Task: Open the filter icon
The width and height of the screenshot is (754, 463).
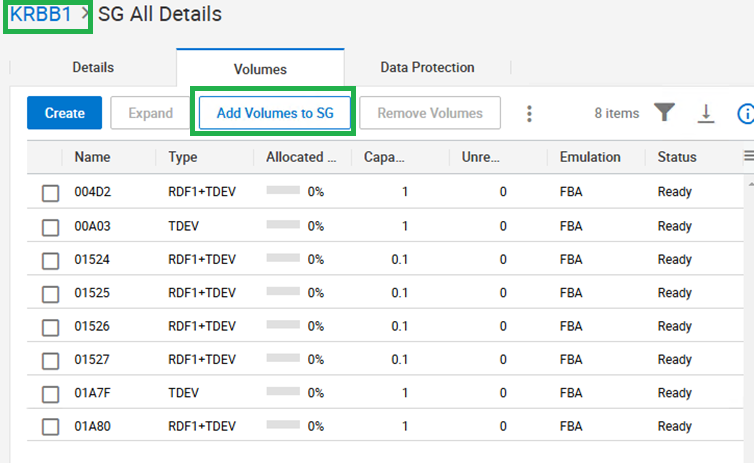Action: (664, 113)
